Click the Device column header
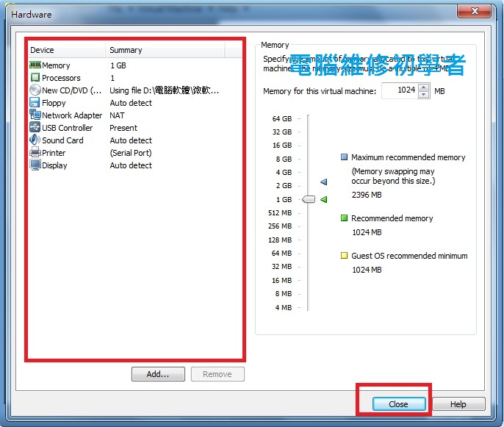The height and width of the screenshot is (427, 504). [x=67, y=50]
